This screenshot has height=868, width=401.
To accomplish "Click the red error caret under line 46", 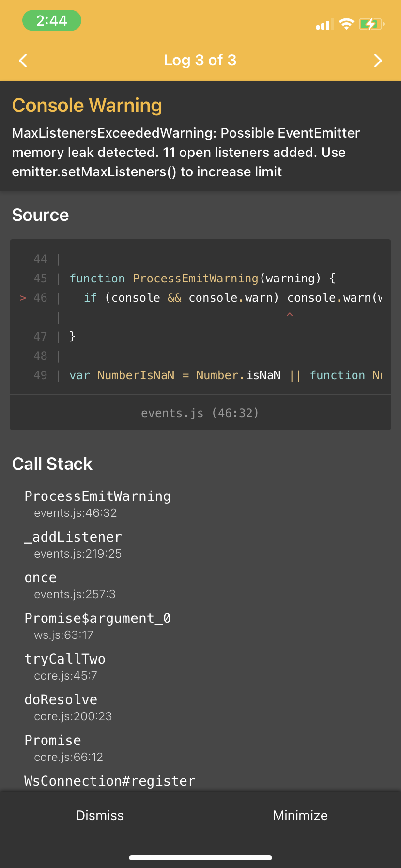I will coord(290,315).
